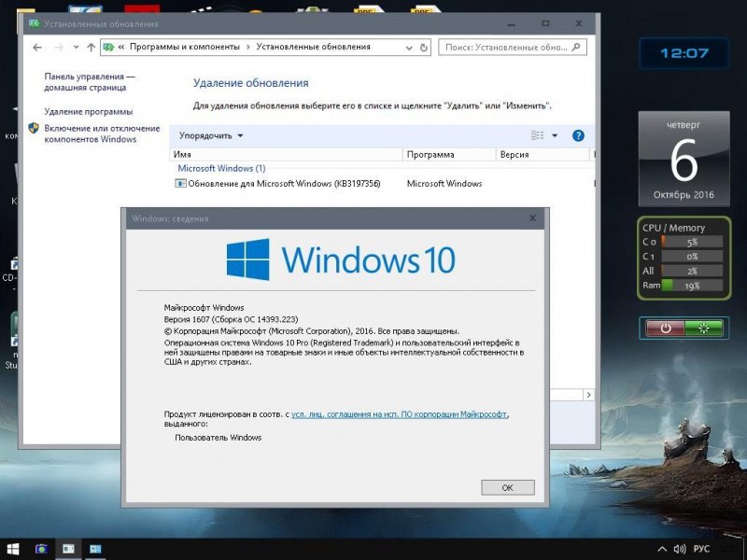Click the search field for installed updates
Image resolution: width=747 pixels, height=560 pixels.
pos(512,48)
